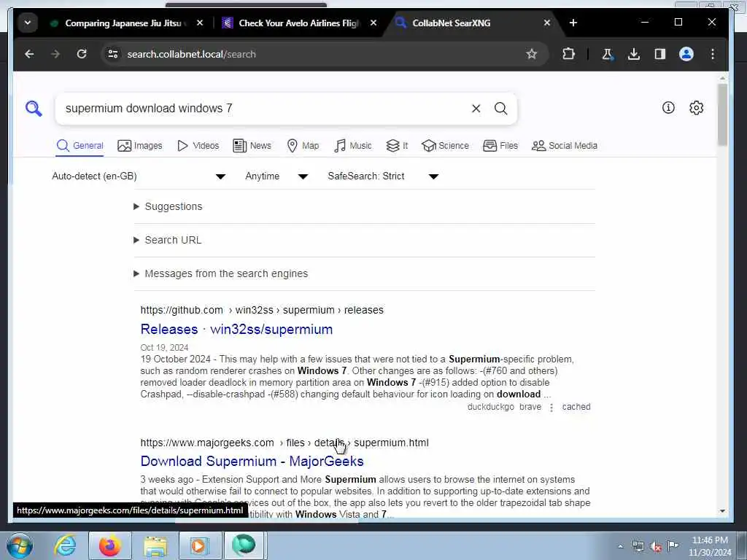Open Chrome Labs flask icon
Screen dimensions: 747x560
[608, 54]
